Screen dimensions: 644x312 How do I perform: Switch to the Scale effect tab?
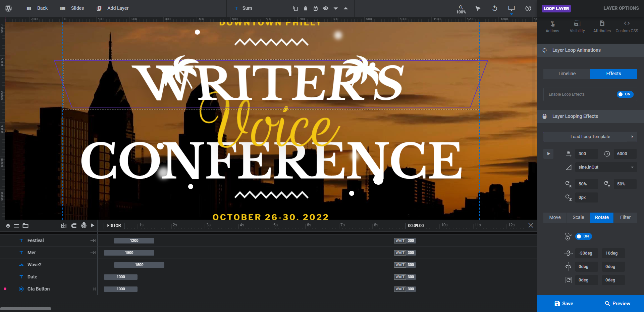[x=578, y=217]
